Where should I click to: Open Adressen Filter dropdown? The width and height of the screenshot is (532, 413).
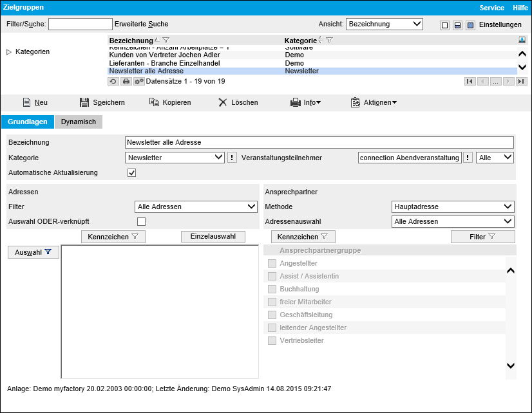196,206
